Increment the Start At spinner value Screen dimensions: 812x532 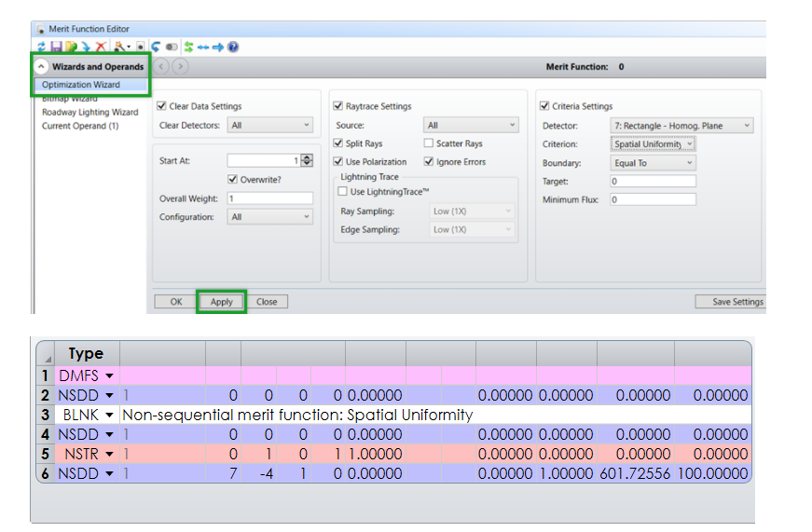308,157
